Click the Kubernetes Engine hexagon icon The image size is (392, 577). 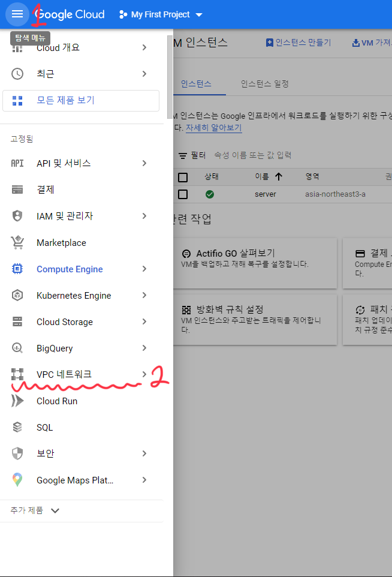click(17, 296)
